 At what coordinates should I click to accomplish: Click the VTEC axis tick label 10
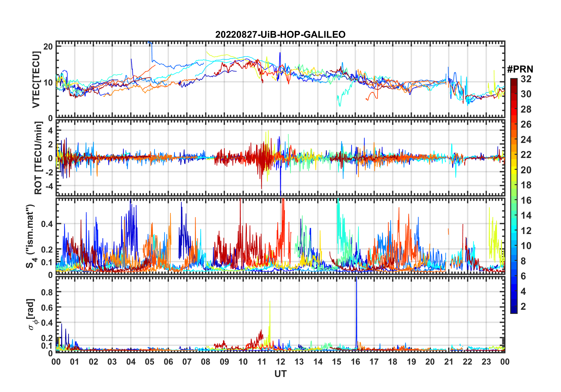pyautogui.click(x=48, y=82)
